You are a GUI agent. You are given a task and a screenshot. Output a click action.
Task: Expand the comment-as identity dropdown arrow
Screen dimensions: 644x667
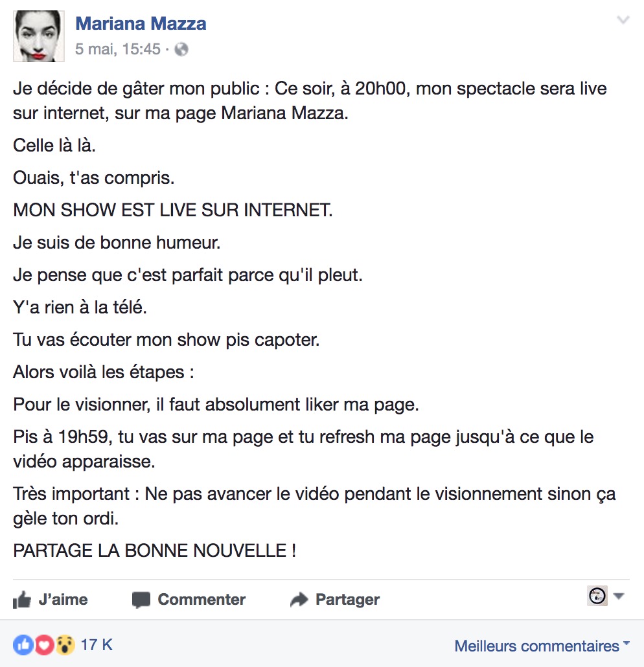[x=619, y=596]
